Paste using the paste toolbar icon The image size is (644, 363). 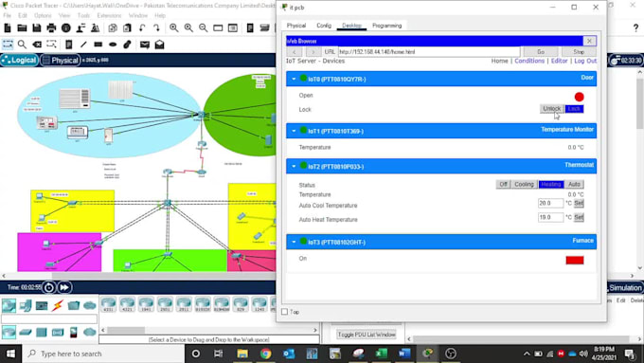pyautogui.click(x=127, y=27)
